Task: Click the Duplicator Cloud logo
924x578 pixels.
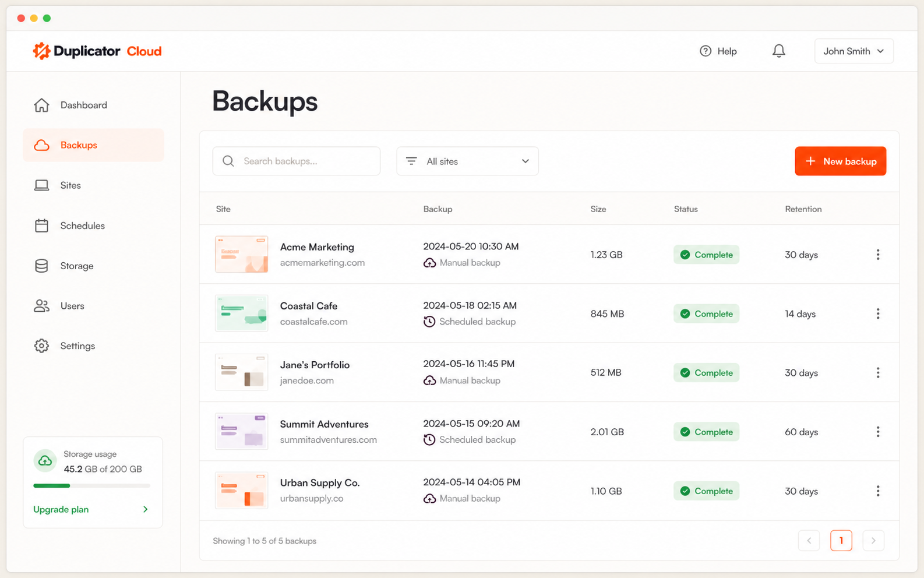Action: click(97, 51)
